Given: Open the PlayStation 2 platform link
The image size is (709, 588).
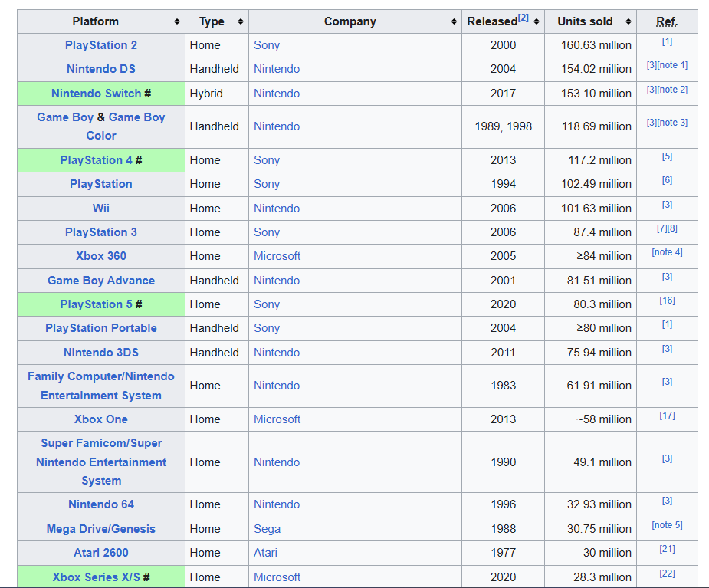Looking at the screenshot, I should (x=101, y=45).
